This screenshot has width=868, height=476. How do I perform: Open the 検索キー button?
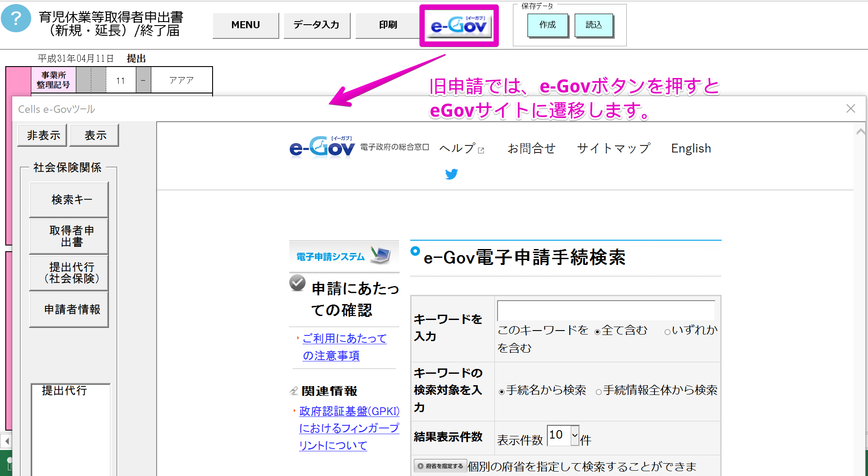[x=69, y=200]
